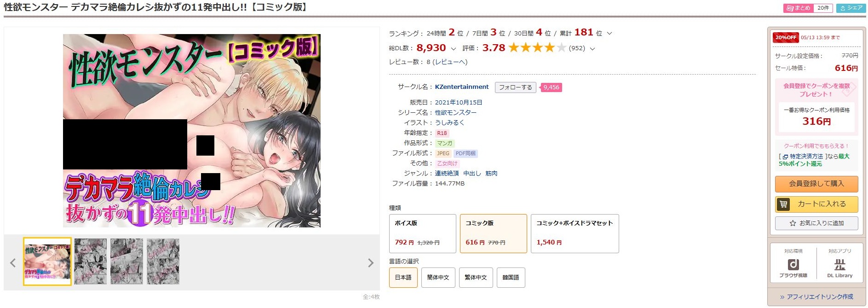
Task: Open ブラウザ視聴 viewer icon
Action: 793,265
